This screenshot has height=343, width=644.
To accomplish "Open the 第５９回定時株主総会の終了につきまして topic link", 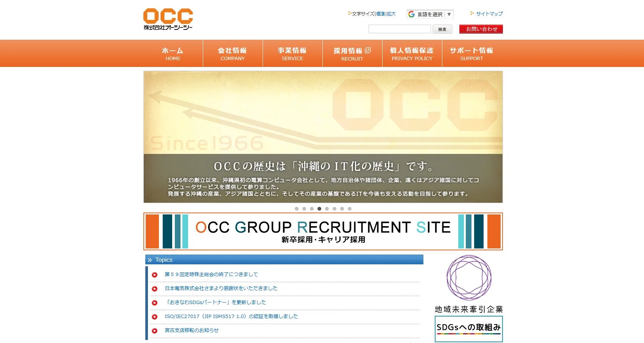I will click(211, 274).
